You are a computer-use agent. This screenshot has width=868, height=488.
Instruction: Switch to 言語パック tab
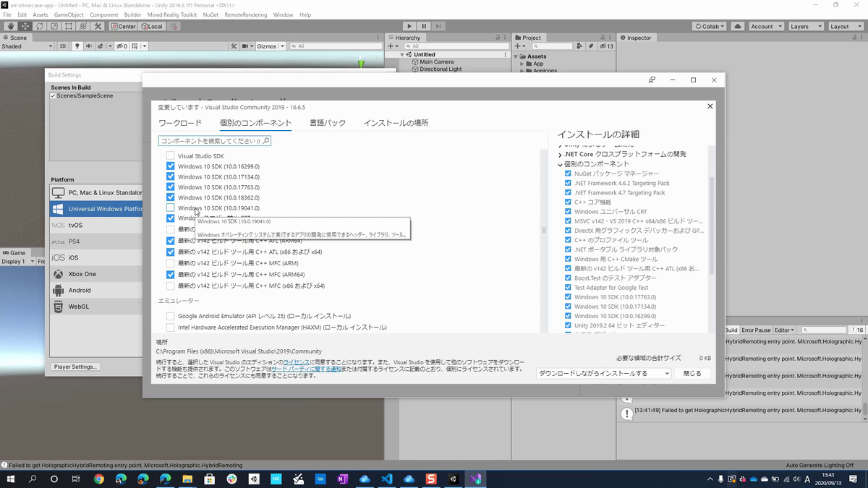pos(328,123)
